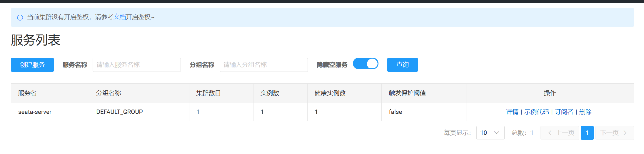The height and width of the screenshot is (154, 644).
Task: Toggle the 隐藏空服务 switch
Action: click(366, 64)
